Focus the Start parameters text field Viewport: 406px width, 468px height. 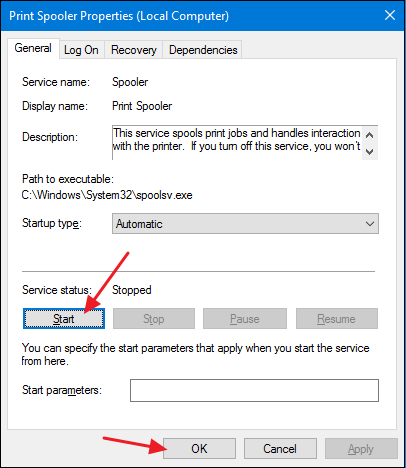tap(254, 390)
